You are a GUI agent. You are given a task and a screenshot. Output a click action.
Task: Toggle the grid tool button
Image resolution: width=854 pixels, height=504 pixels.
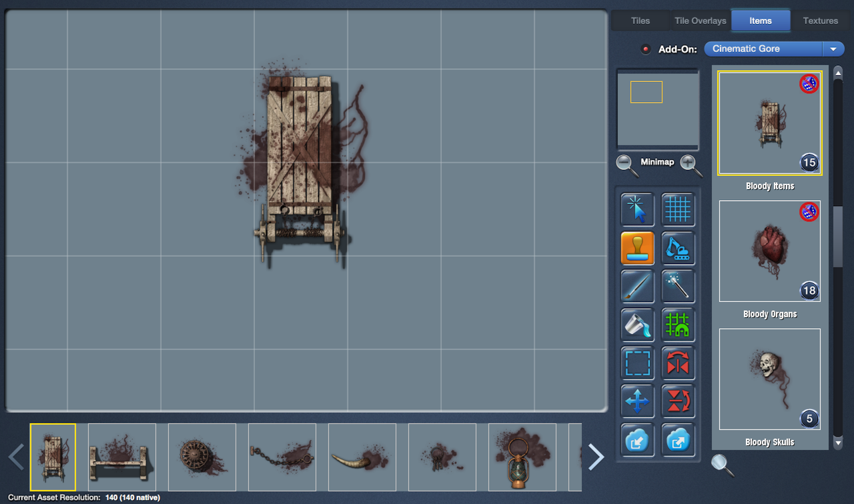click(x=678, y=210)
